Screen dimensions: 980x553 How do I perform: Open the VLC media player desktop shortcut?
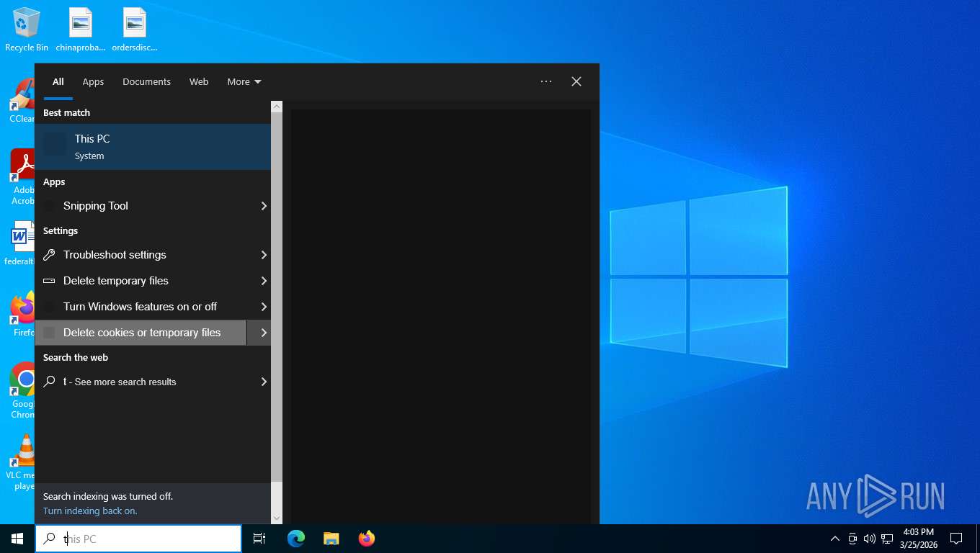(22, 462)
